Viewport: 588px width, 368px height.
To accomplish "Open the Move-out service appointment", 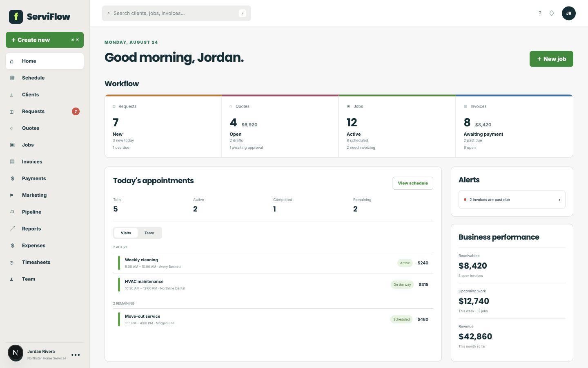I will click(x=273, y=319).
